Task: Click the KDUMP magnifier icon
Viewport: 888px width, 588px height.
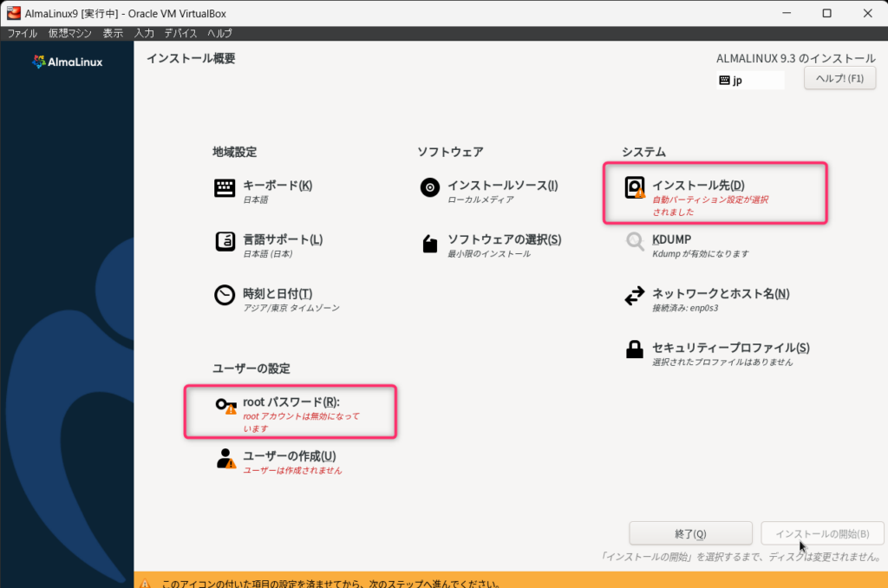Action: [x=636, y=242]
